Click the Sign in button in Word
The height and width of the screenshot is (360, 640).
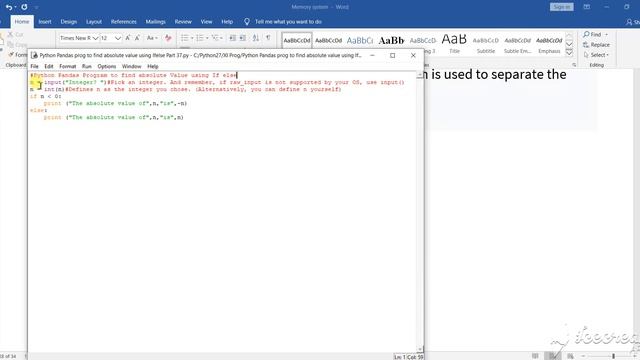coord(562,7)
